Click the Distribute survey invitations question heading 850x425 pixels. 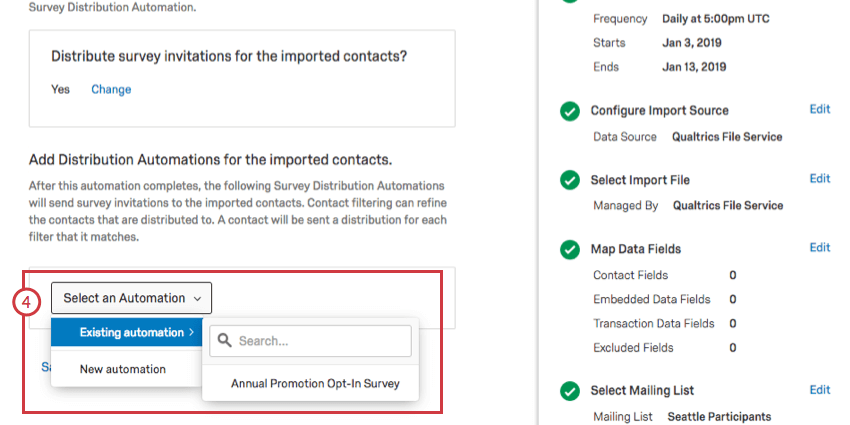229,56
